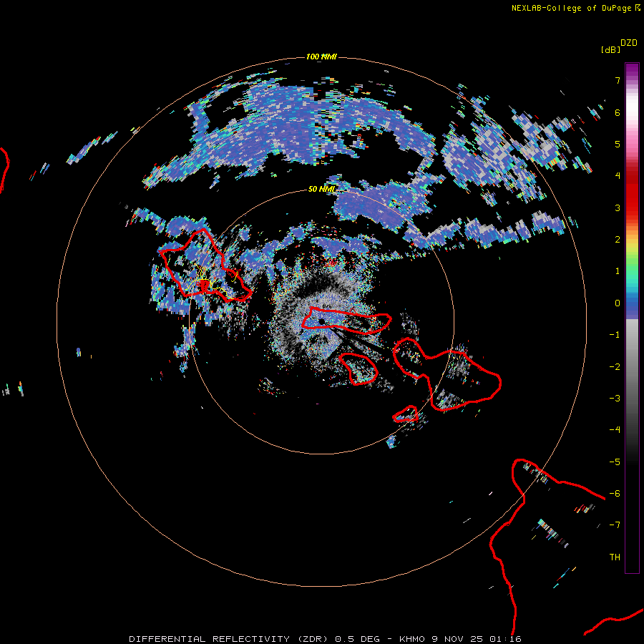This screenshot has height=644, width=644.
Task: Select scale value "2" on color legend
Action: 618,240
